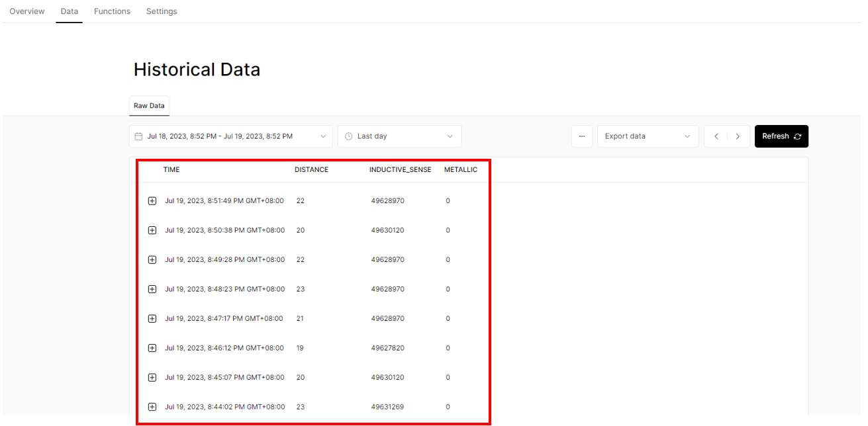Open the date range picker Jul 18 - Jul 19
This screenshot has width=868, height=426.
[230, 136]
